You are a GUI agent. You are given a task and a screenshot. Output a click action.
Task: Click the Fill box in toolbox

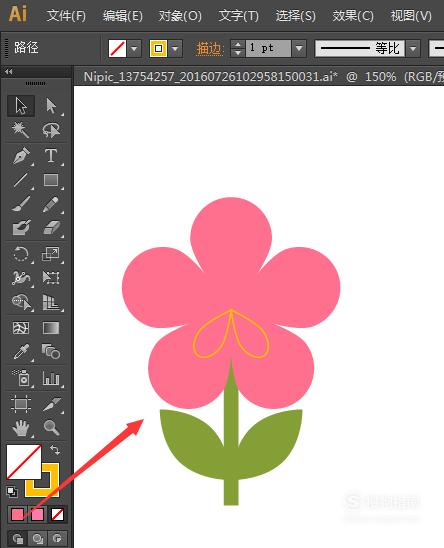(x=24, y=461)
